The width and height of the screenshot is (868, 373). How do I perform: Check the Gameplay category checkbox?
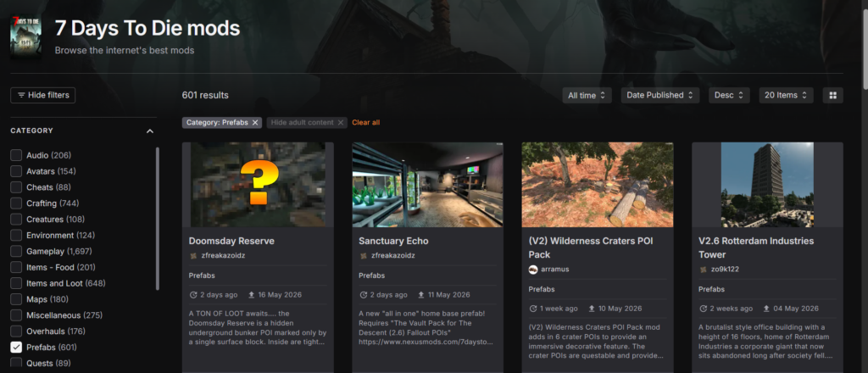[x=16, y=251]
